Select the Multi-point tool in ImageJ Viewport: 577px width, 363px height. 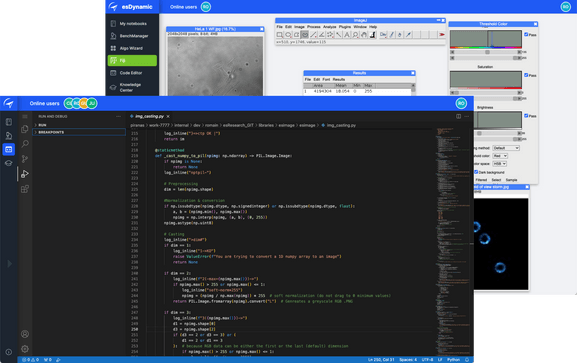pos(330,35)
